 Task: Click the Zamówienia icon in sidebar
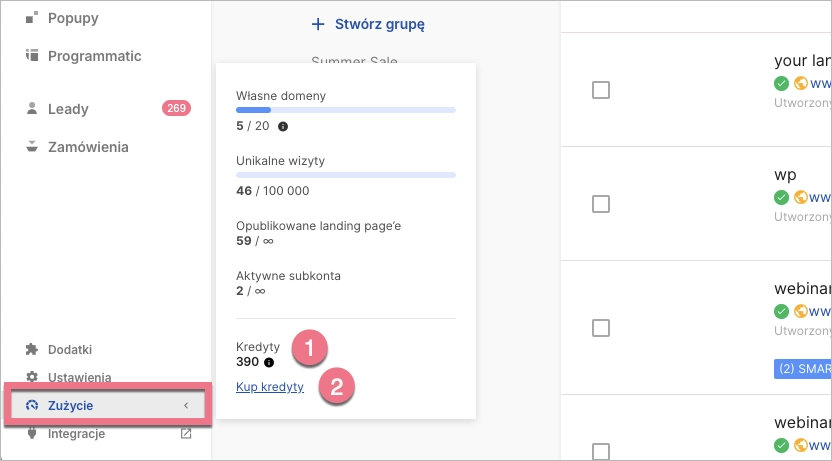pos(32,147)
